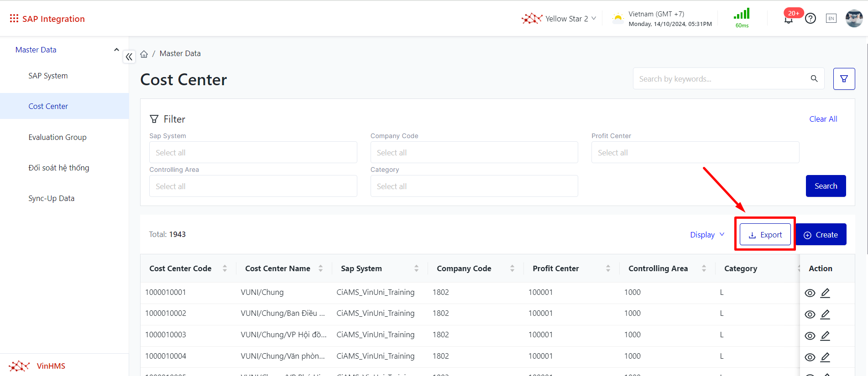Expand the Display dropdown
Screen dimensions: 868x376
click(707, 235)
